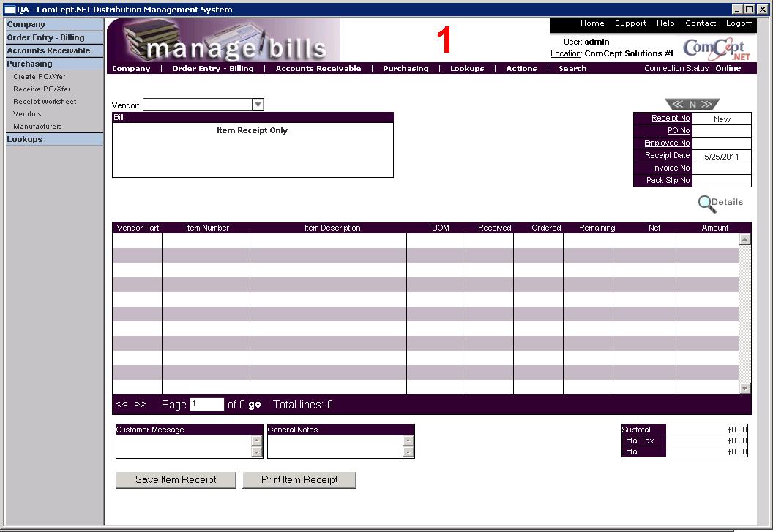This screenshot has height=532, width=773.
Task: Click the Save Item Receipt button
Action: (x=176, y=480)
